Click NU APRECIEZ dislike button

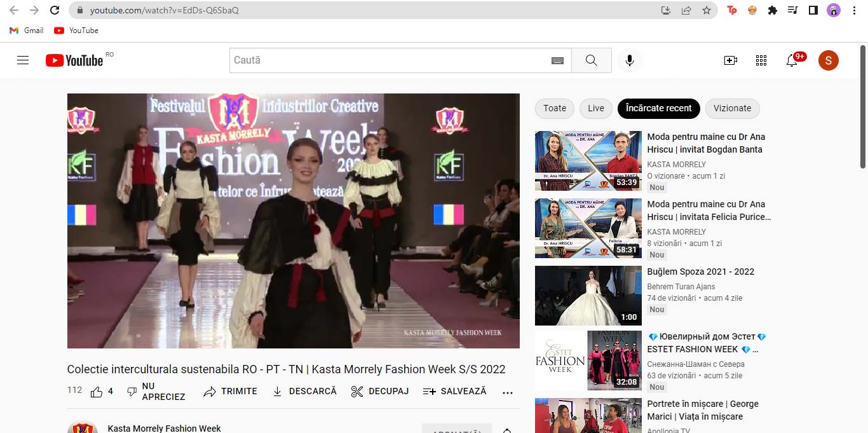click(156, 392)
